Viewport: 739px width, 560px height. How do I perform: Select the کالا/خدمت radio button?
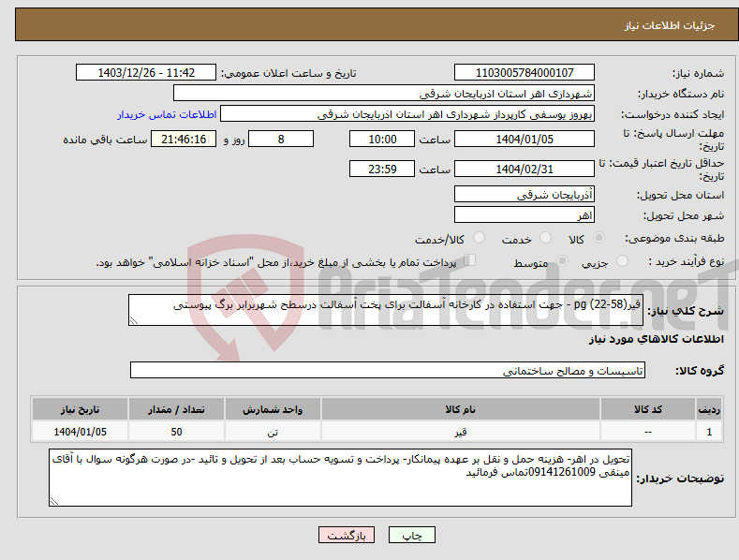pos(479,238)
